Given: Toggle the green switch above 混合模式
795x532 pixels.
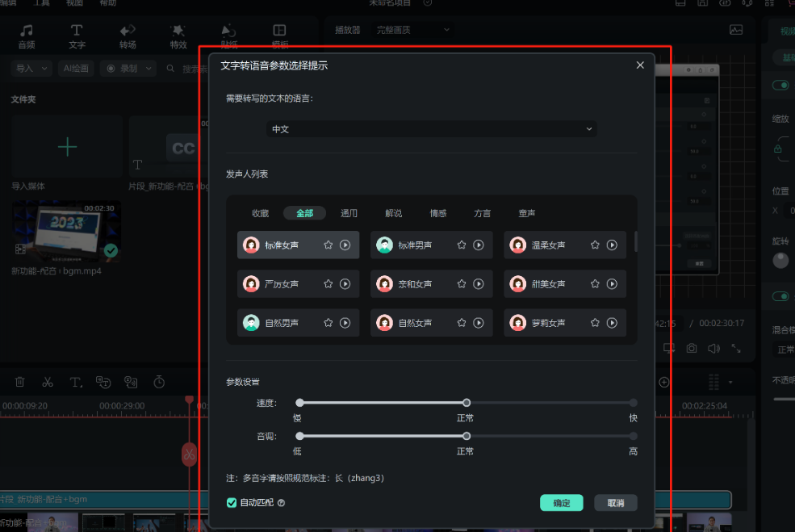Looking at the screenshot, I should coord(780,296).
